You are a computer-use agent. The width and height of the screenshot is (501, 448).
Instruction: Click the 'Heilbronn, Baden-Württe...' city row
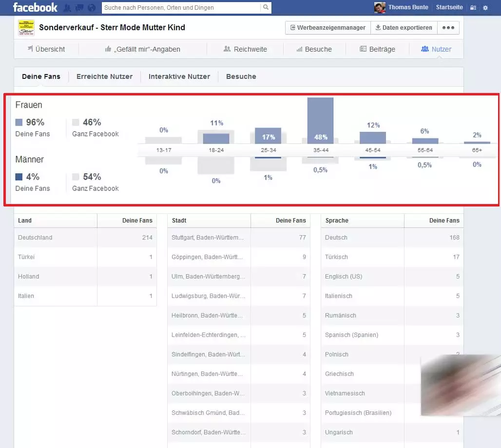click(239, 316)
